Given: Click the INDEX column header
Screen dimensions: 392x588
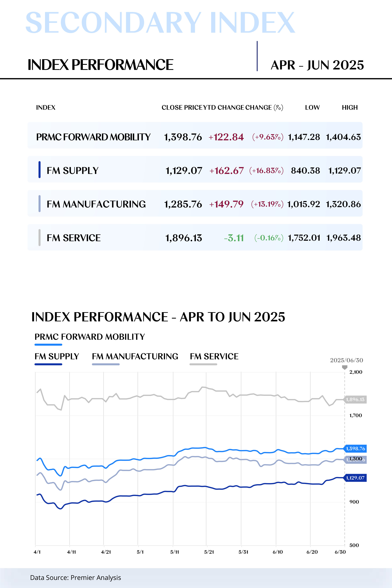Looking at the screenshot, I should point(46,108).
